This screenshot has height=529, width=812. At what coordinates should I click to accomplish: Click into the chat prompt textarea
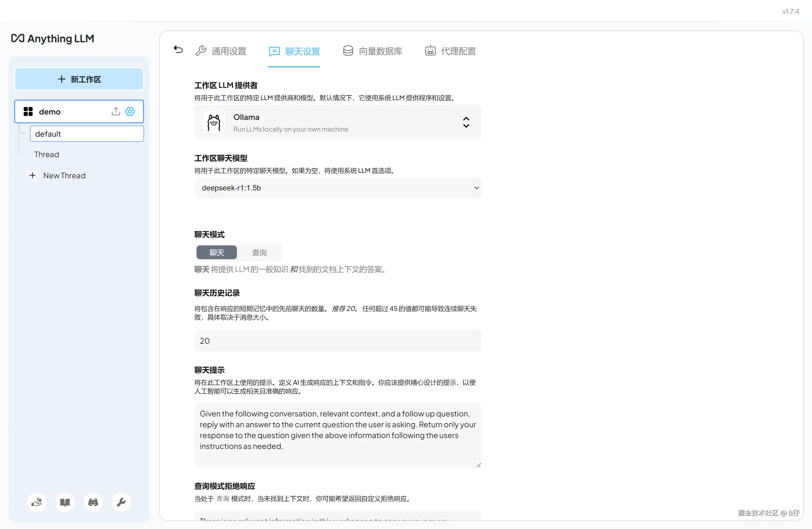(337, 434)
